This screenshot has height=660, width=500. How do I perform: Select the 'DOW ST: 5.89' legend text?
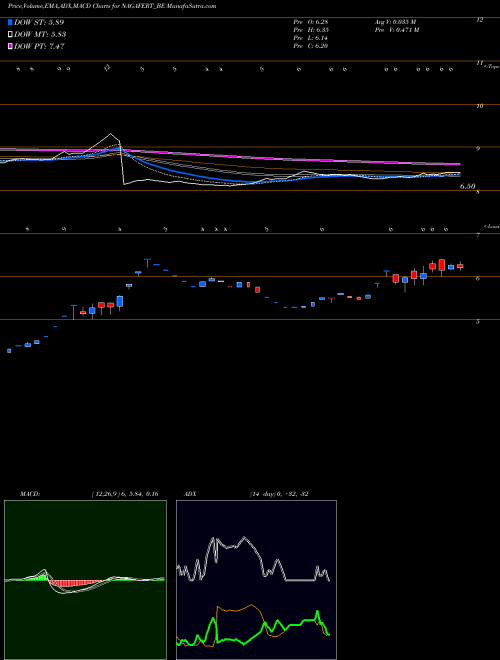[39, 22]
